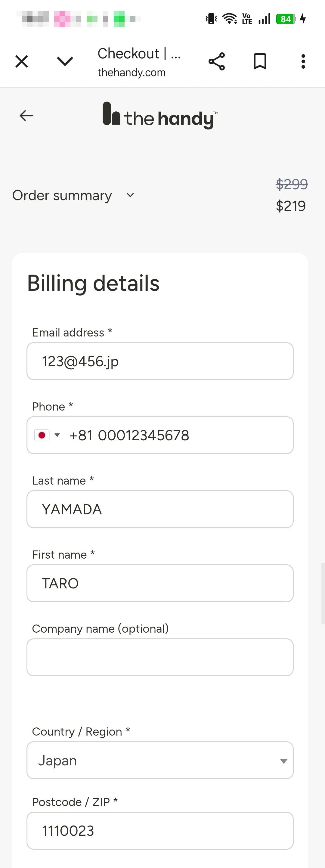Click the Email address input field
This screenshot has height=868, width=325.
tap(160, 361)
